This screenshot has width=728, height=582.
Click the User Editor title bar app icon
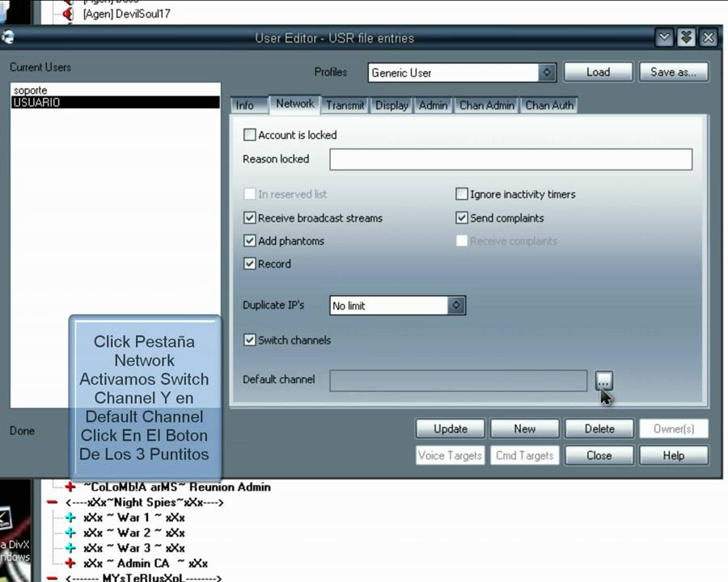click(x=7, y=37)
